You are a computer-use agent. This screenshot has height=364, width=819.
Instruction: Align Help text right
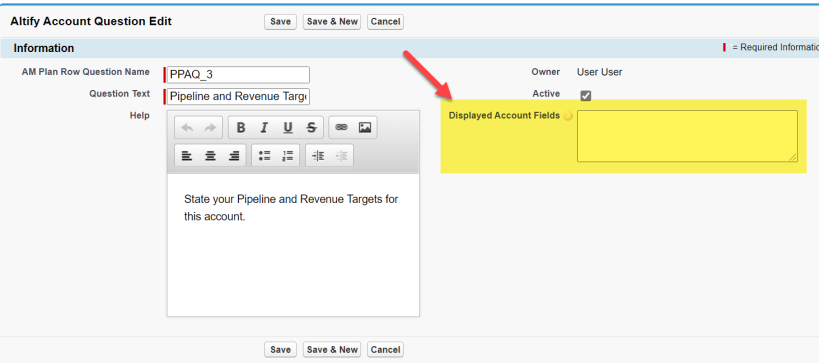click(235, 156)
